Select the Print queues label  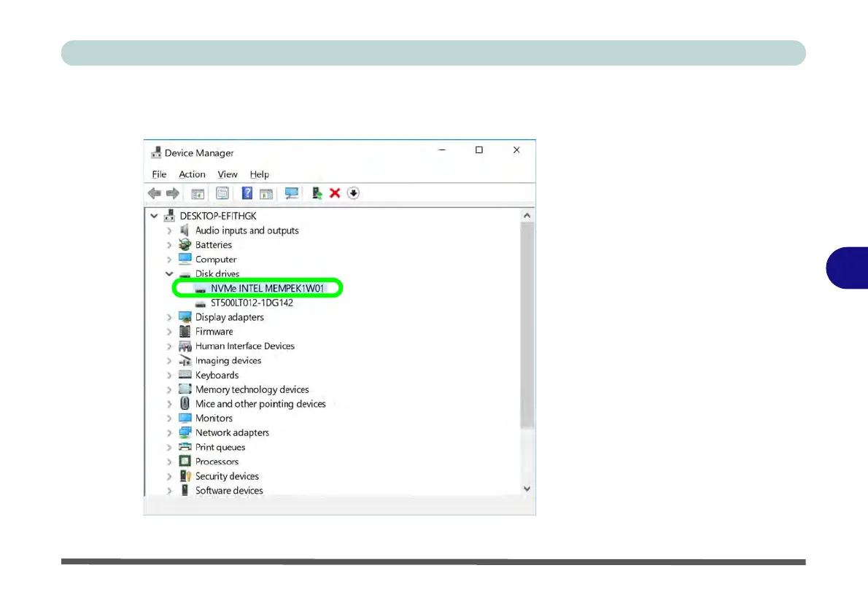coord(220,447)
